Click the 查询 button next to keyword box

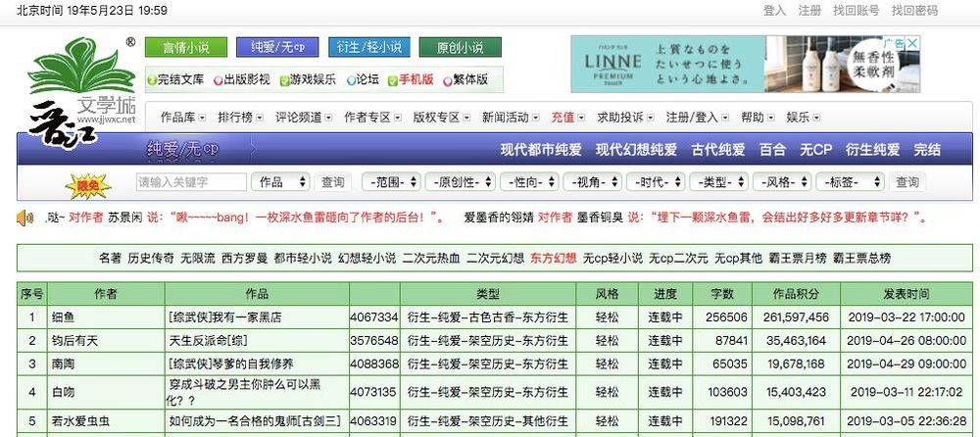[333, 182]
